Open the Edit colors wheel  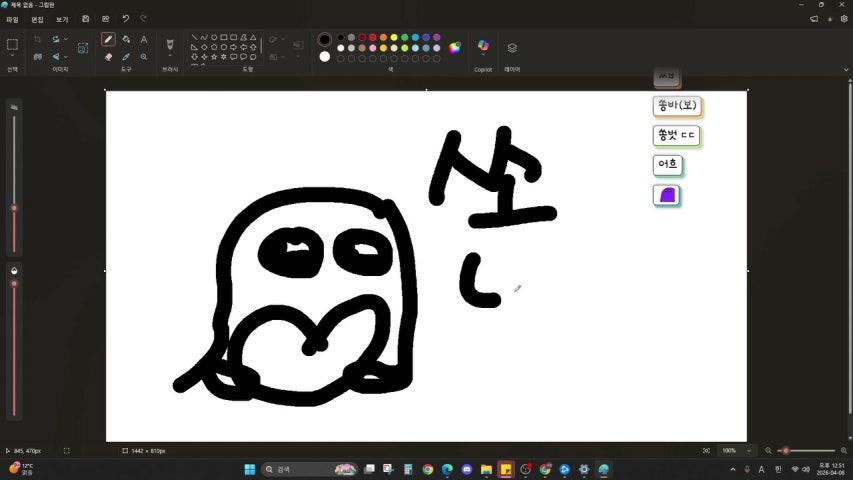(454, 48)
